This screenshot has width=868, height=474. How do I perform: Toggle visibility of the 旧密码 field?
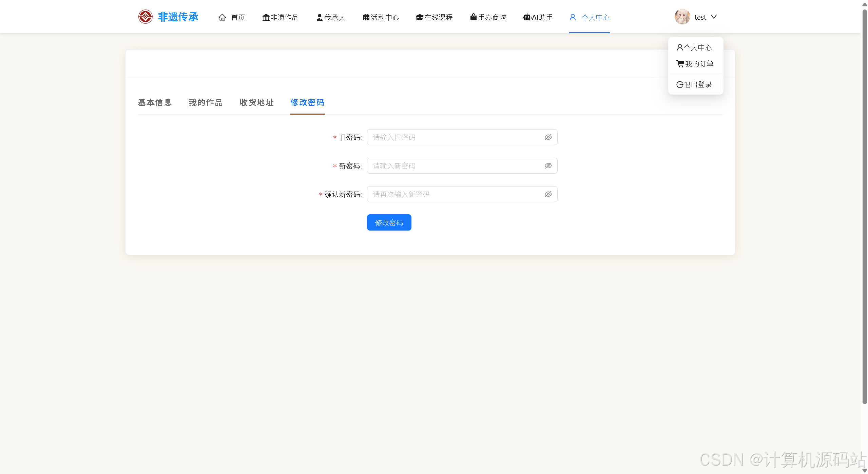[548, 137]
